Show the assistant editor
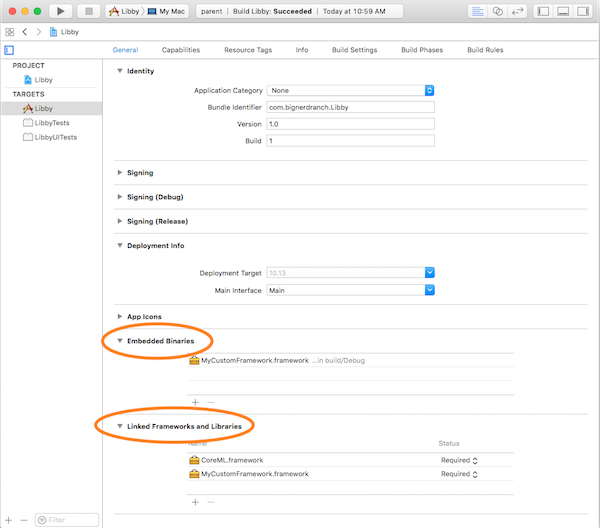Image resolution: width=600 pixels, height=528 pixels. tap(497, 11)
